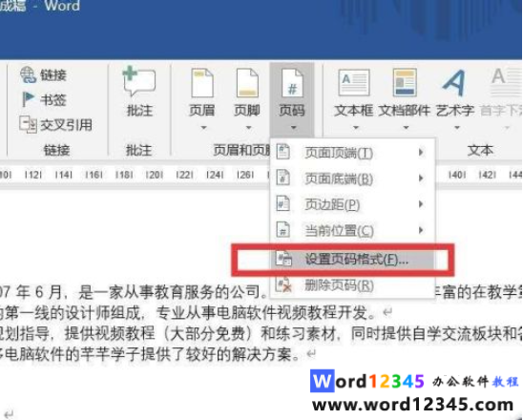
Task: Click the 交叉引用 label text
Action: click(x=67, y=124)
